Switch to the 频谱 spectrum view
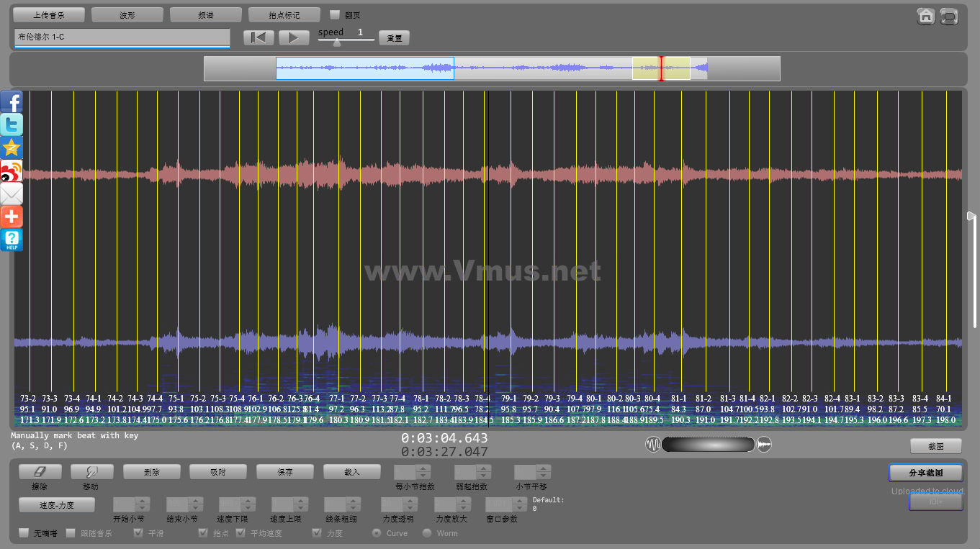 click(205, 14)
